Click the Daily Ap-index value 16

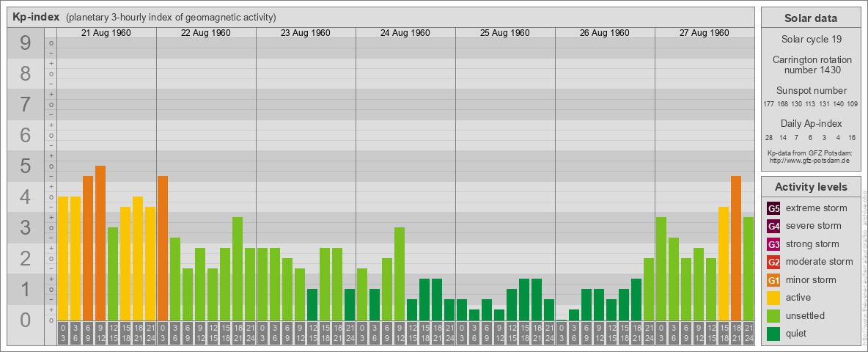(853, 137)
